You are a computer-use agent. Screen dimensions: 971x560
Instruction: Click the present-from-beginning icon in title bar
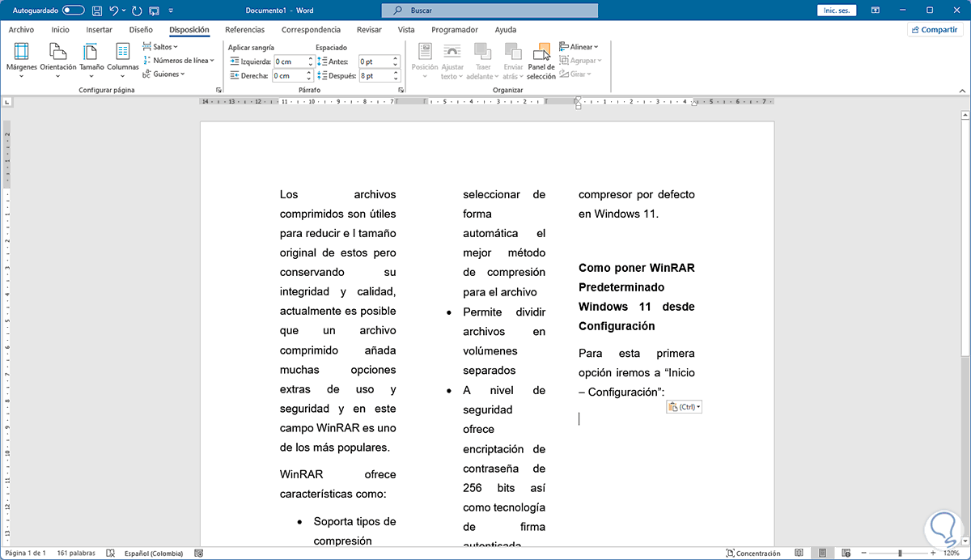point(154,11)
